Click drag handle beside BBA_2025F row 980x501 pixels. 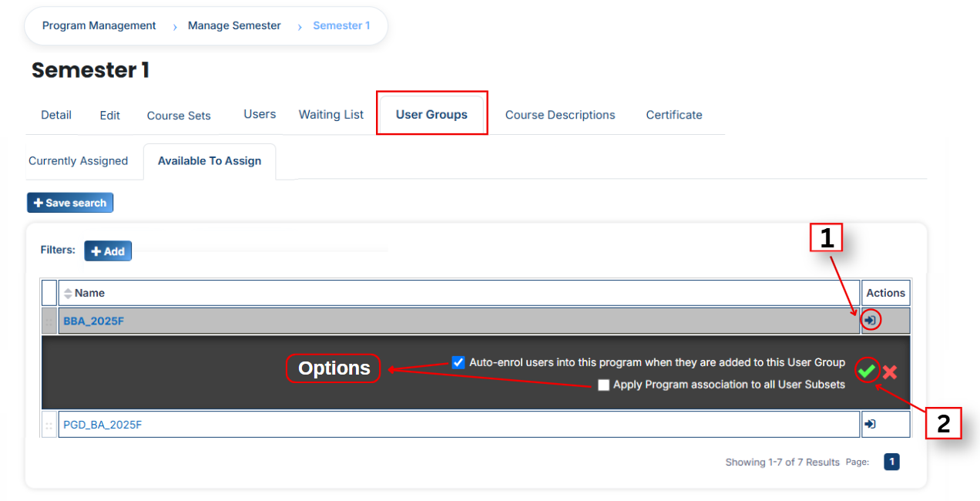49,321
